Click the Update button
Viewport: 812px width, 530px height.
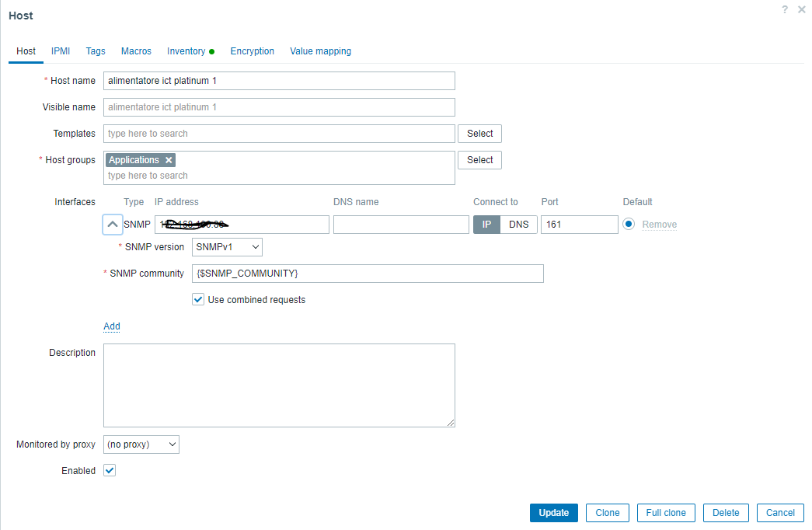tap(553, 513)
